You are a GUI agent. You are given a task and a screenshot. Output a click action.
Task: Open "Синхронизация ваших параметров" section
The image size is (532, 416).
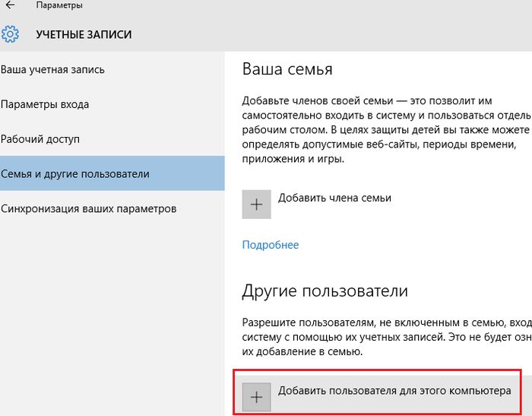click(89, 208)
